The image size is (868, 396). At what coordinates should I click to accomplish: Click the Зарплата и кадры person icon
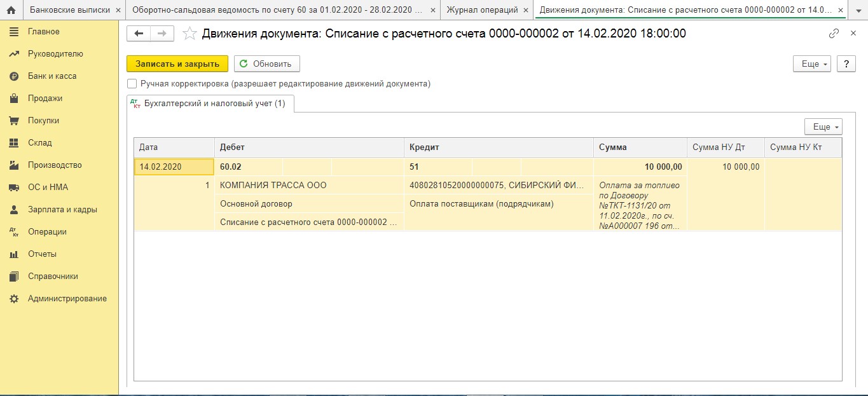14,210
